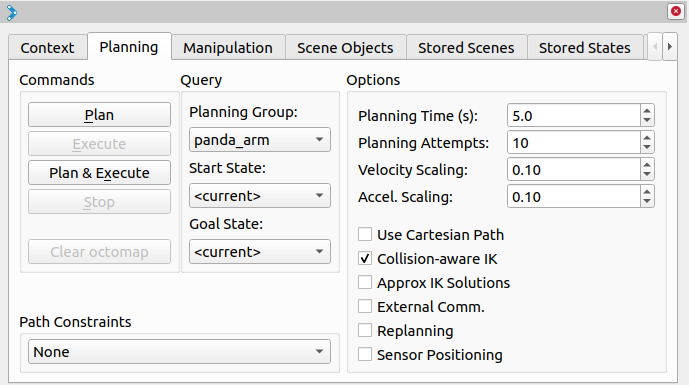
Task: Click the tab scroll right arrow
Action: point(670,47)
